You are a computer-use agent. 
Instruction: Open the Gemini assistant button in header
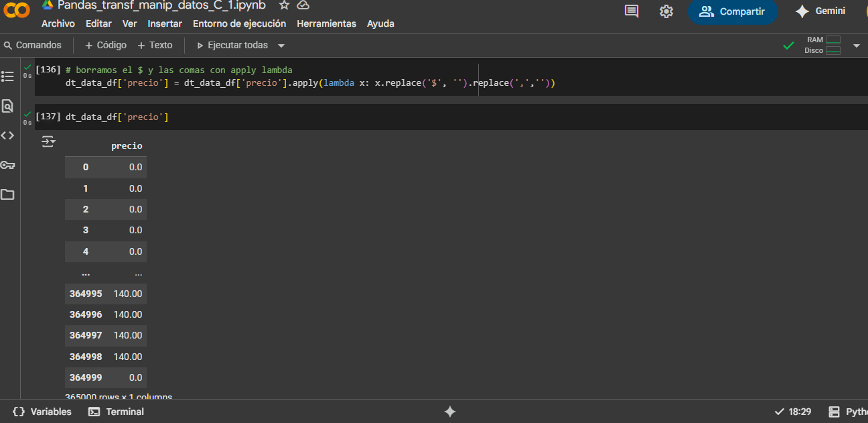pos(820,11)
